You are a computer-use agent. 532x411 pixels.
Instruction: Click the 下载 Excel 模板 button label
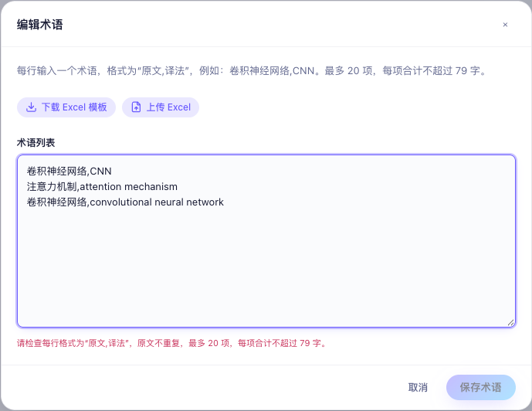tap(74, 107)
